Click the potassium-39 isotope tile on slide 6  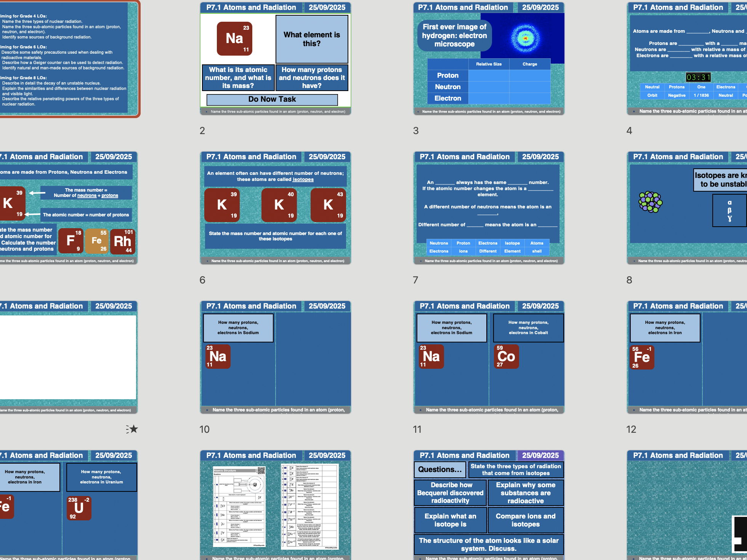click(x=222, y=205)
